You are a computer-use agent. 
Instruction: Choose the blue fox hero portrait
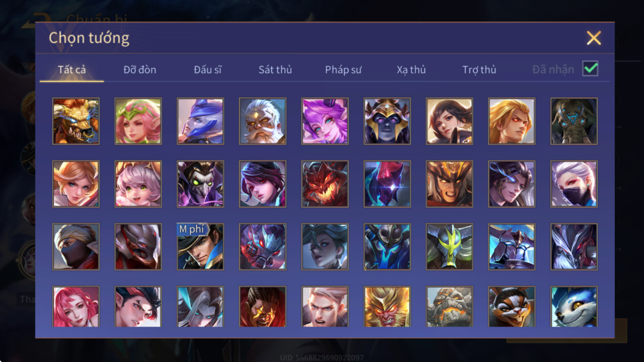[x=574, y=306]
